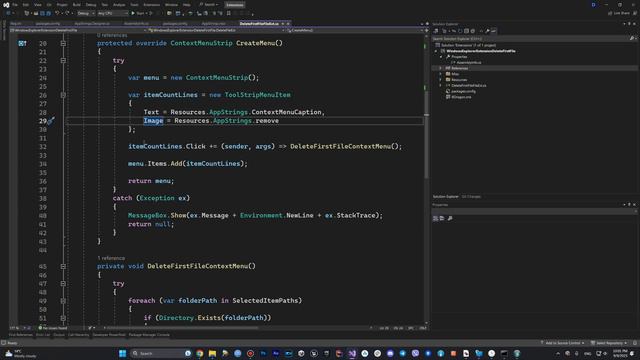Open the Error List tab
The width and height of the screenshot is (640, 360).
(x=43, y=335)
